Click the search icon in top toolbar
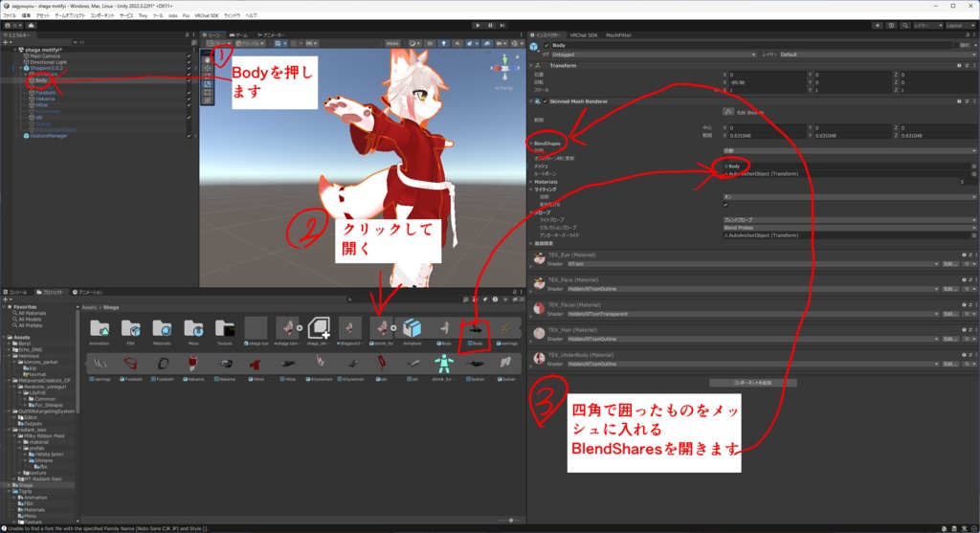This screenshot has width=980, height=533. tap(905, 26)
